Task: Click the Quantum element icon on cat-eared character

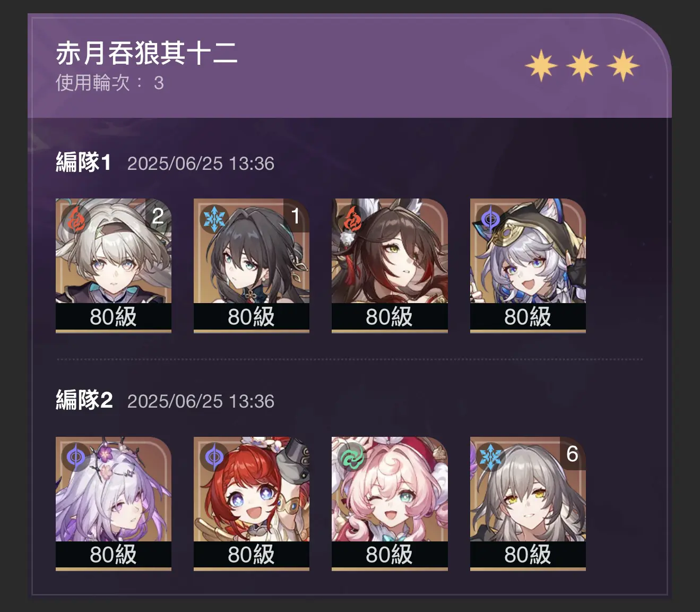Action: click(x=490, y=219)
